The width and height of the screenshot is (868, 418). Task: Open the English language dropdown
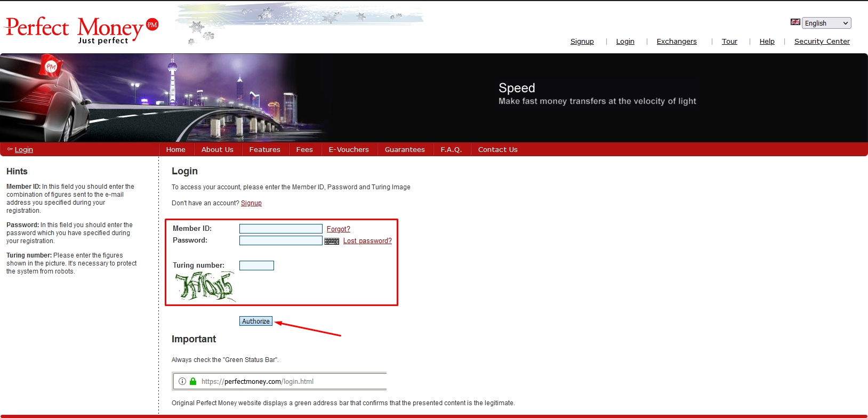(x=826, y=23)
